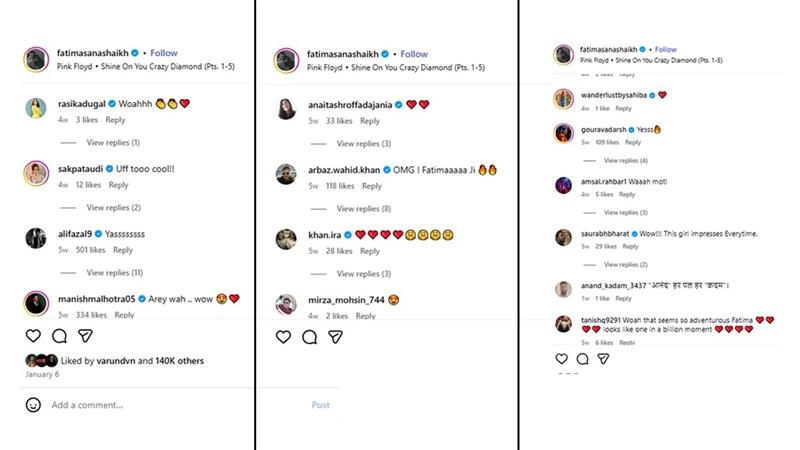
Task: Reply to sakpataudi's comment
Action: point(118,185)
